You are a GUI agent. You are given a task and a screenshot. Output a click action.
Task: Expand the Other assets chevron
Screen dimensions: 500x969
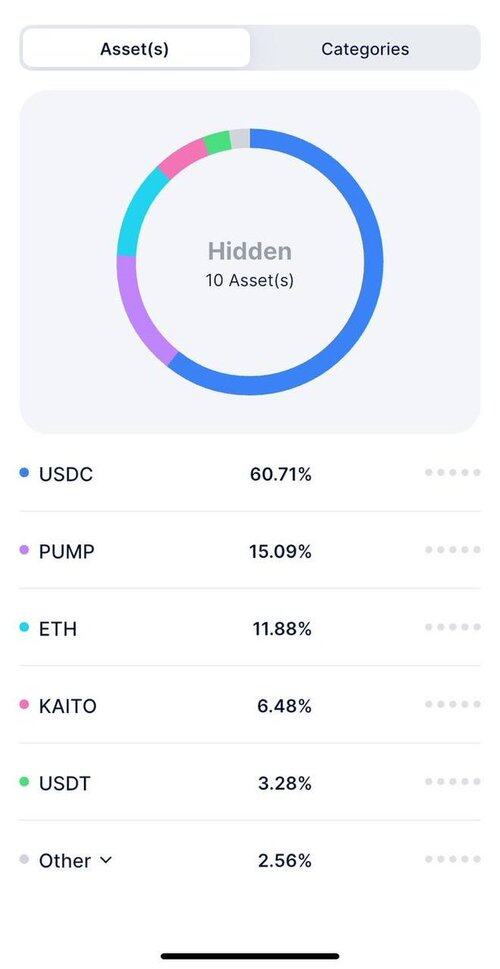tap(106, 860)
